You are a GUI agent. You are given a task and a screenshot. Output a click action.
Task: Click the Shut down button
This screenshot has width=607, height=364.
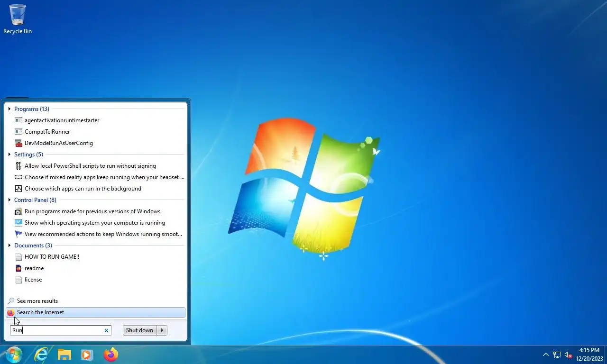140,330
